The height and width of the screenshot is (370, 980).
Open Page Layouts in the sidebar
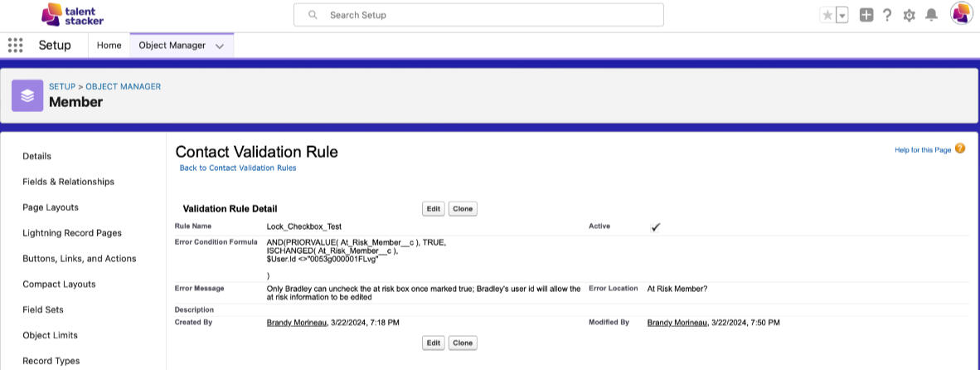point(51,207)
